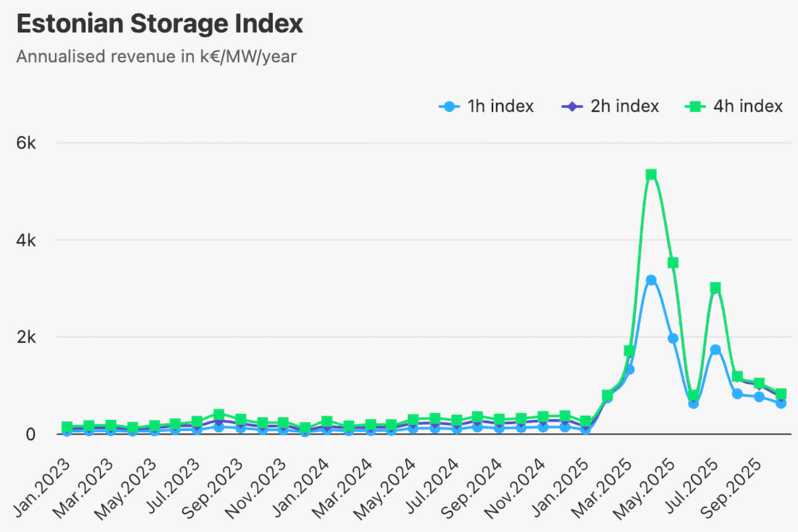Toggle the 1h index legend entry
The image size is (798, 532).
point(486,107)
